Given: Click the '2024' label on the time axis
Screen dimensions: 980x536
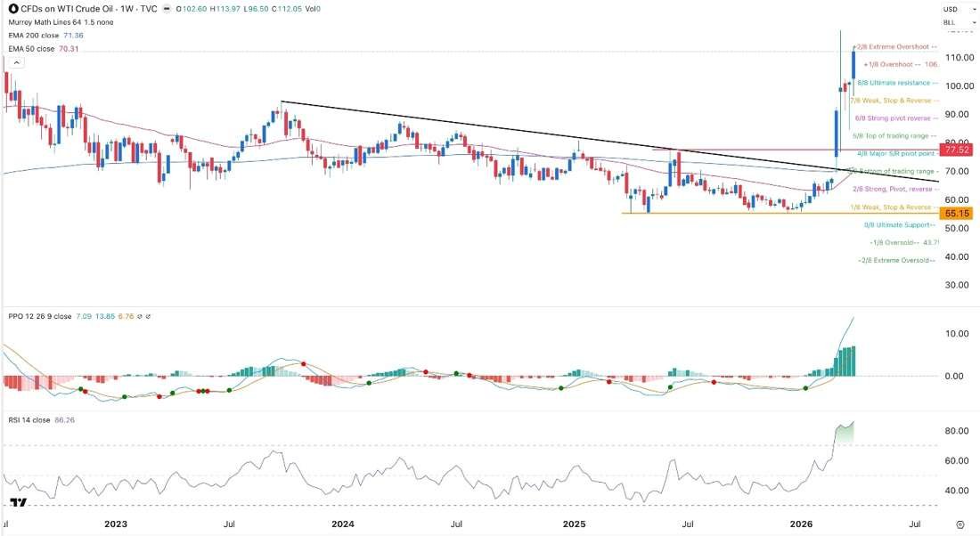Looking at the screenshot, I should tap(342, 524).
